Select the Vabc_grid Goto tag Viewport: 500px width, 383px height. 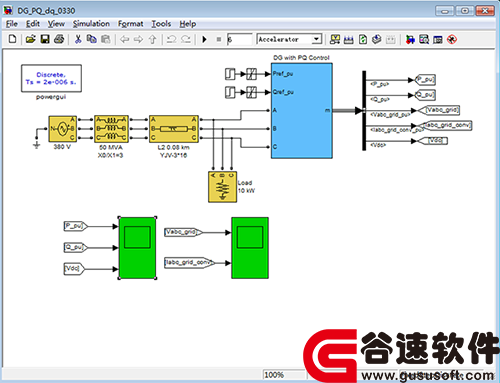[x=439, y=110]
